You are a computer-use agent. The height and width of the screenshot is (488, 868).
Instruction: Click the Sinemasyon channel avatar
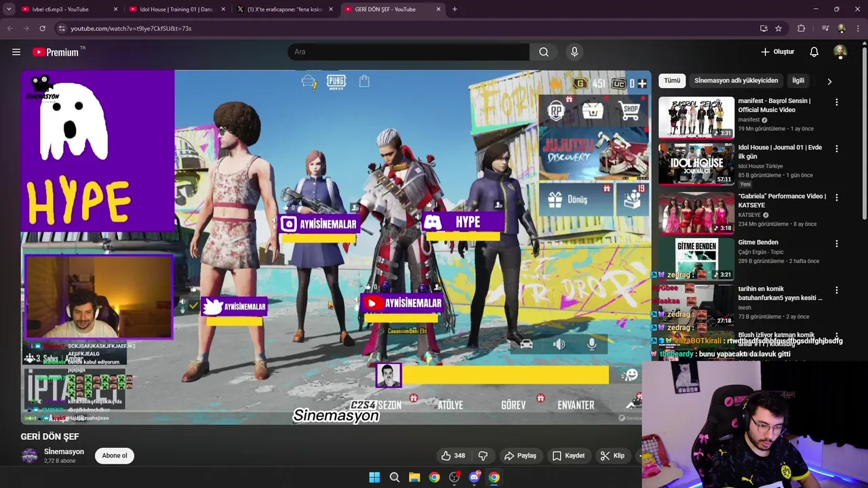click(x=29, y=455)
